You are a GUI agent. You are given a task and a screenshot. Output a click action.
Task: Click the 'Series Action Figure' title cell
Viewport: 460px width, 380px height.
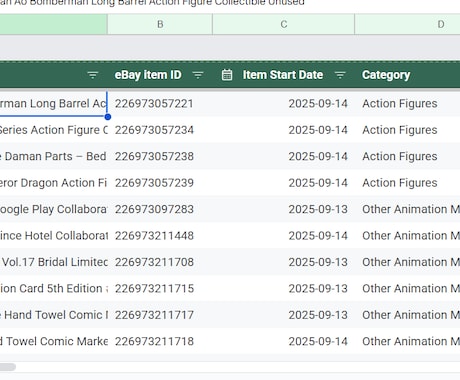(53, 130)
